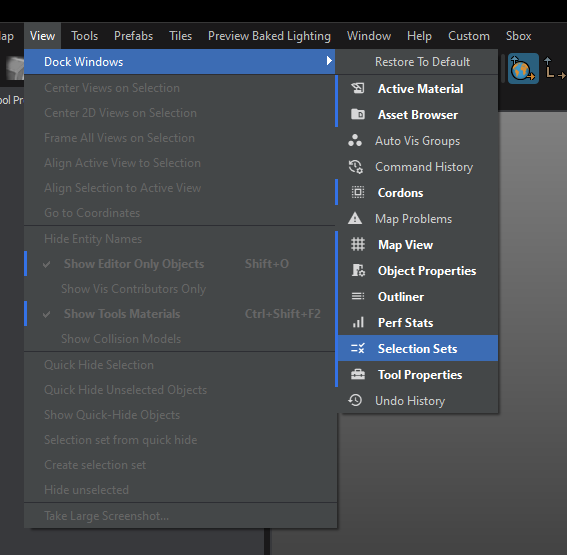Image resolution: width=567 pixels, height=555 pixels.
Task: Toggle Map View dock window
Action: (x=417, y=245)
